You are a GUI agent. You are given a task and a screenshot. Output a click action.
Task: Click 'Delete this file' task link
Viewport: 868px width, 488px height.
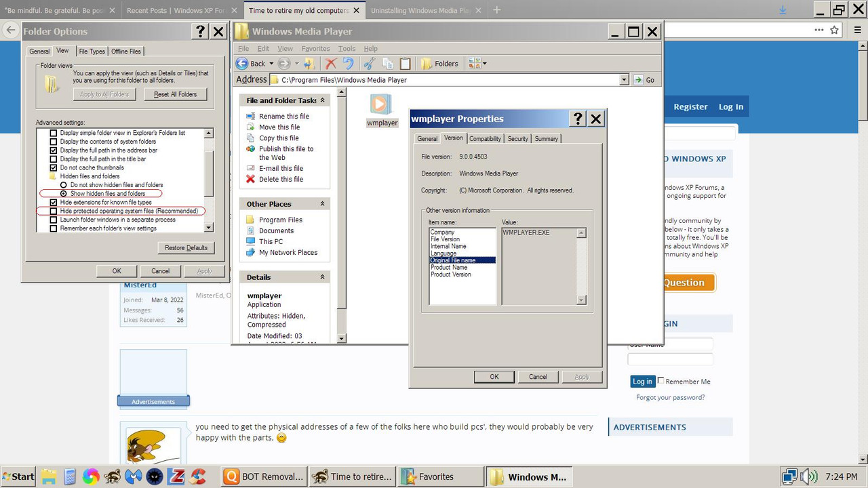click(281, 179)
